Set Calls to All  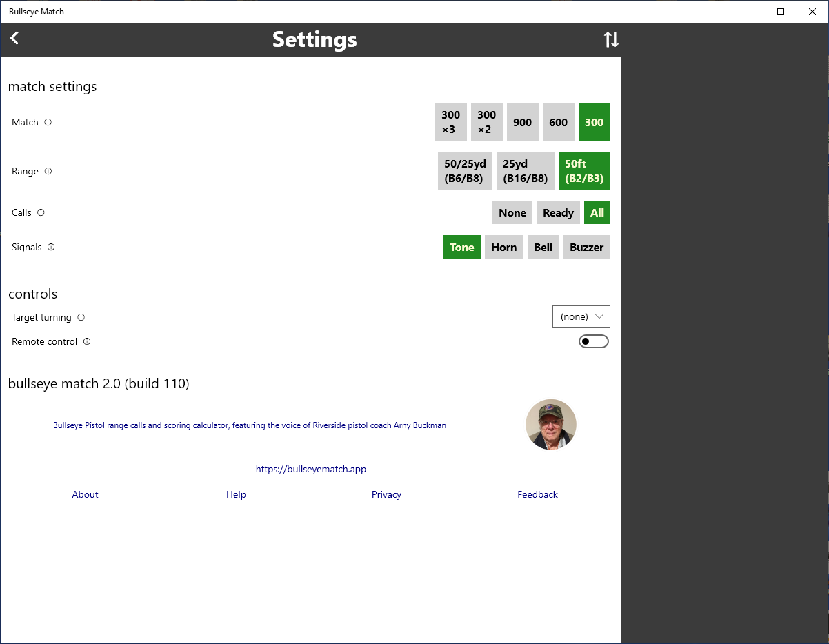click(x=597, y=212)
